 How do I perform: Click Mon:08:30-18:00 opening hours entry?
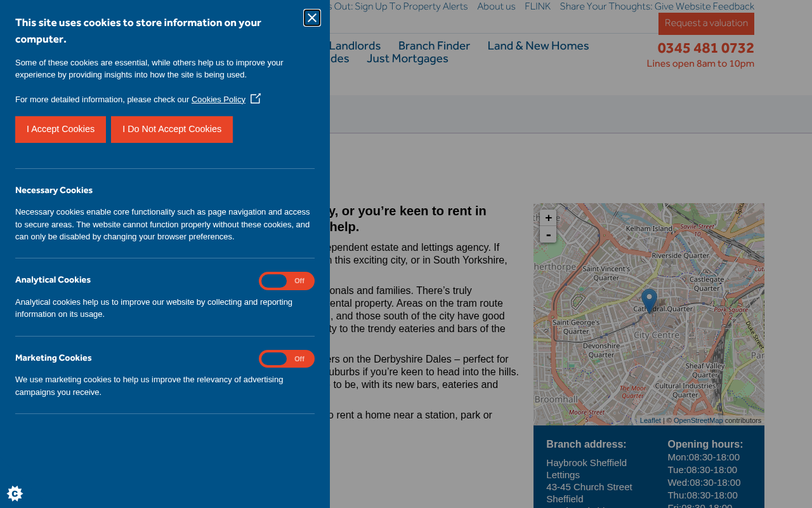704,457
